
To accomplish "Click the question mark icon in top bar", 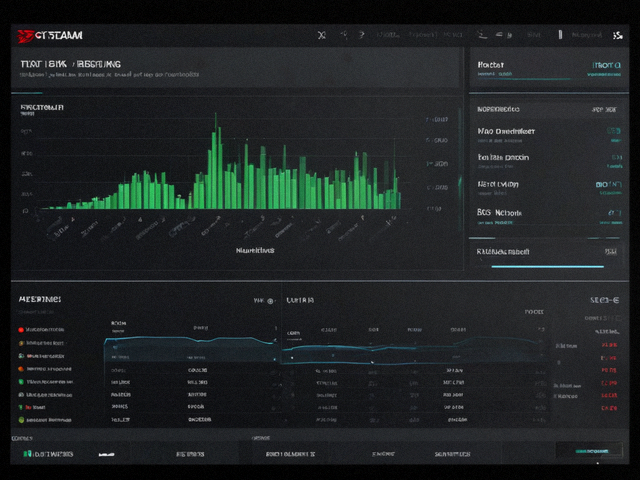I will click(x=361, y=35).
